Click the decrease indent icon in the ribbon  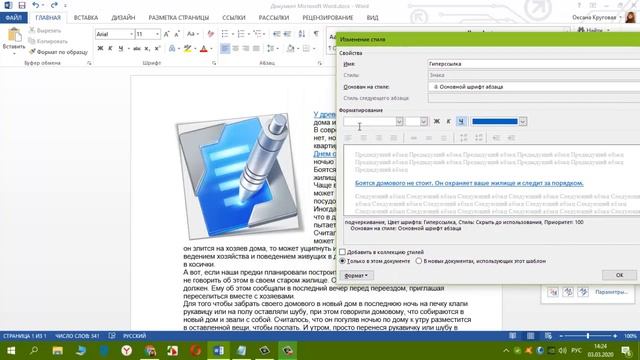click(x=277, y=34)
